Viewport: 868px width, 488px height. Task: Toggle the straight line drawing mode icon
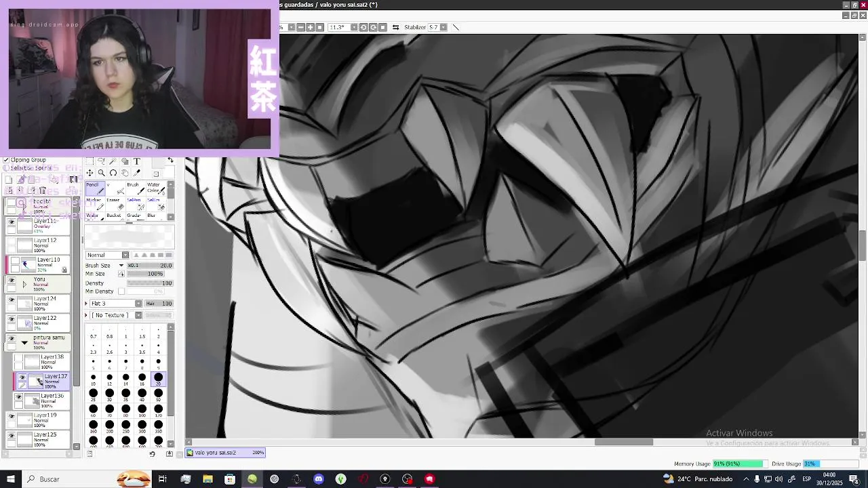(x=456, y=27)
